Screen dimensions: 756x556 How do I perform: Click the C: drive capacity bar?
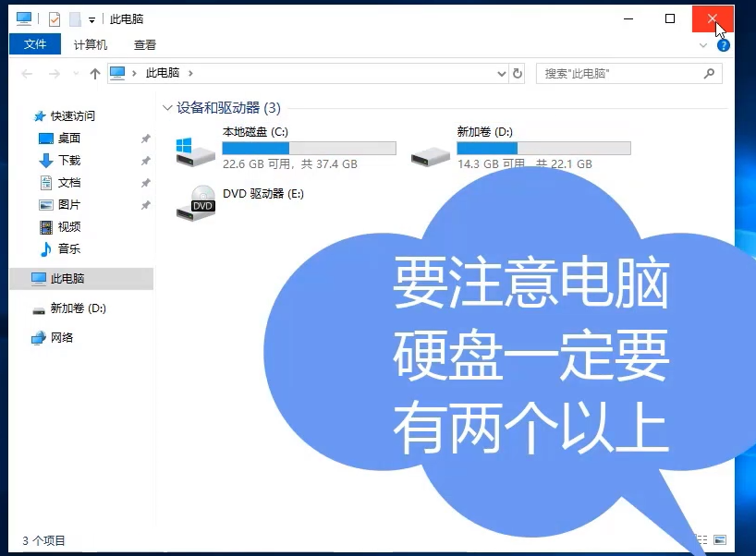click(310, 148)
